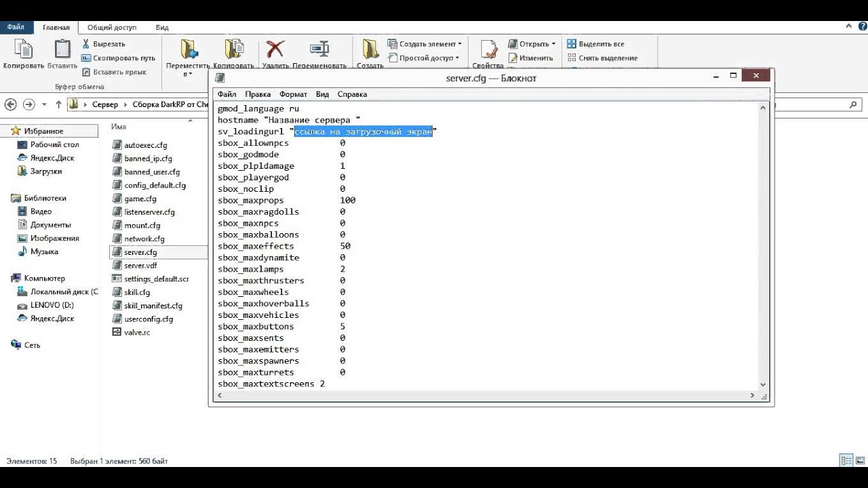Image resolution: width=868 pixels, height=488 pixels.
Task: Click the Name (Имя) column header
Action: click(119, 127)
